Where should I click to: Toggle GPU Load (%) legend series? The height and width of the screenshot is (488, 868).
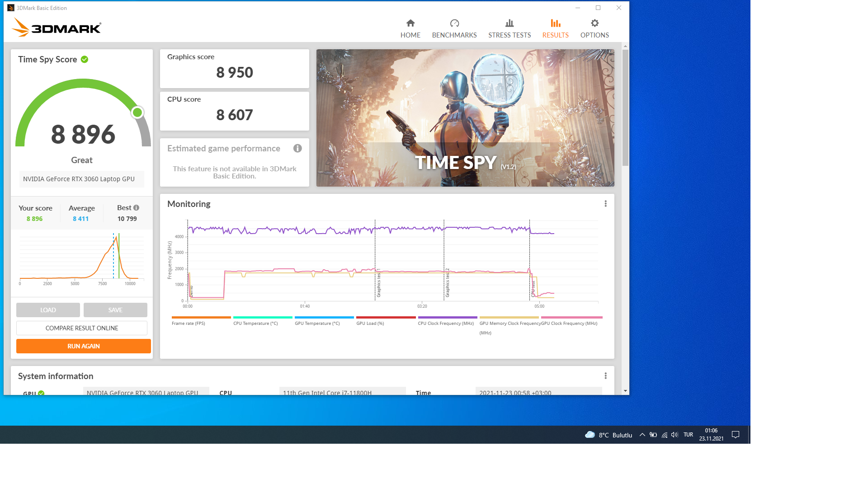[x=370, y=323]
